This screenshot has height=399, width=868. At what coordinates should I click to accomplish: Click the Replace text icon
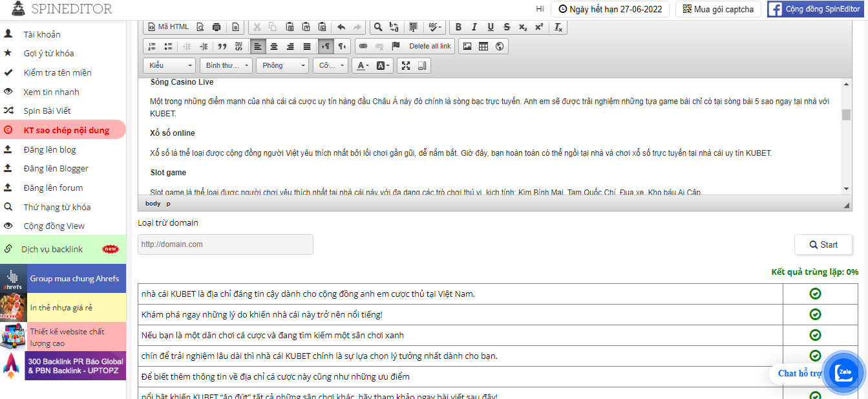click(x=394, y=27)
